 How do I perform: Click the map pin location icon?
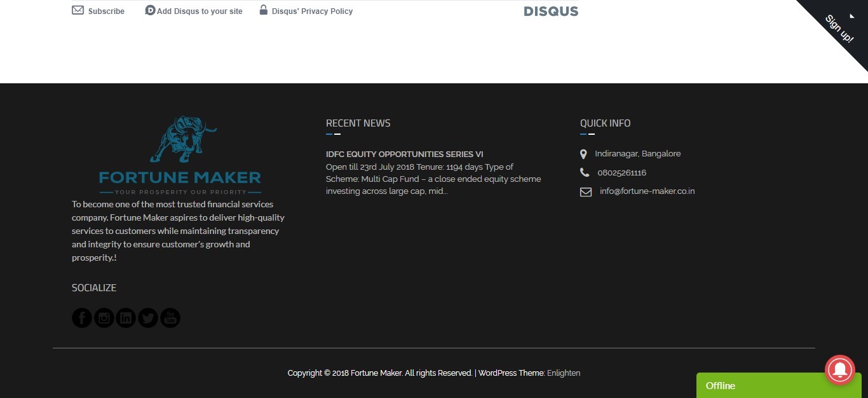coord(583,154)
